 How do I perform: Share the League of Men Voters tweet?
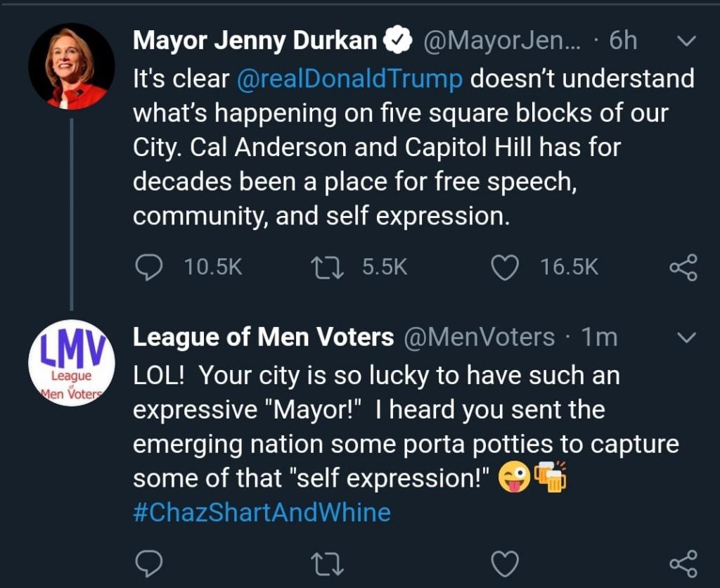pos(683,563)
